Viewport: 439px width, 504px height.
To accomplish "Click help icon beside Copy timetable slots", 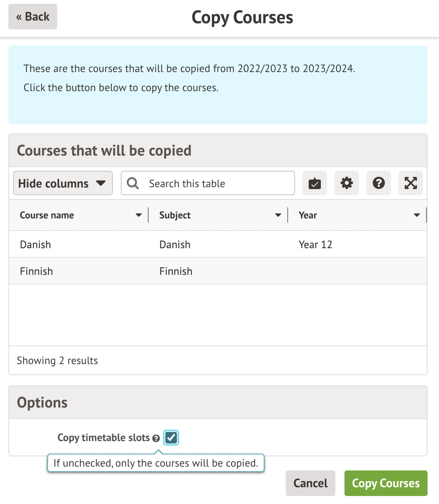I will pos(156,438).
